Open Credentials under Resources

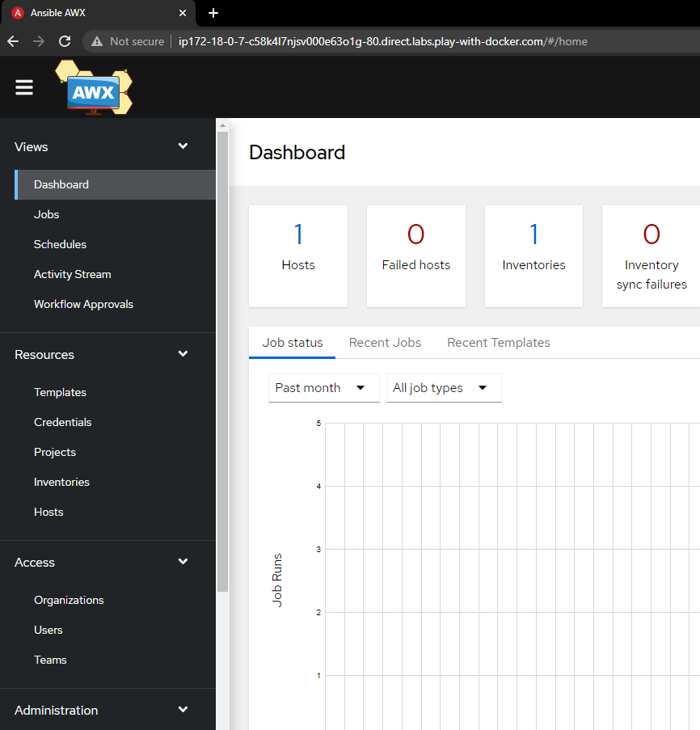point(116,422)
